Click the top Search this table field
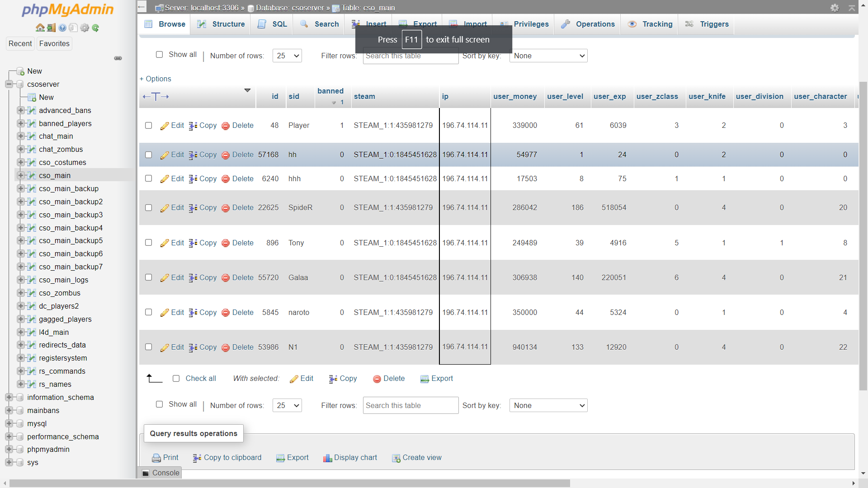 pyautogui.click(x=410, y=56)
